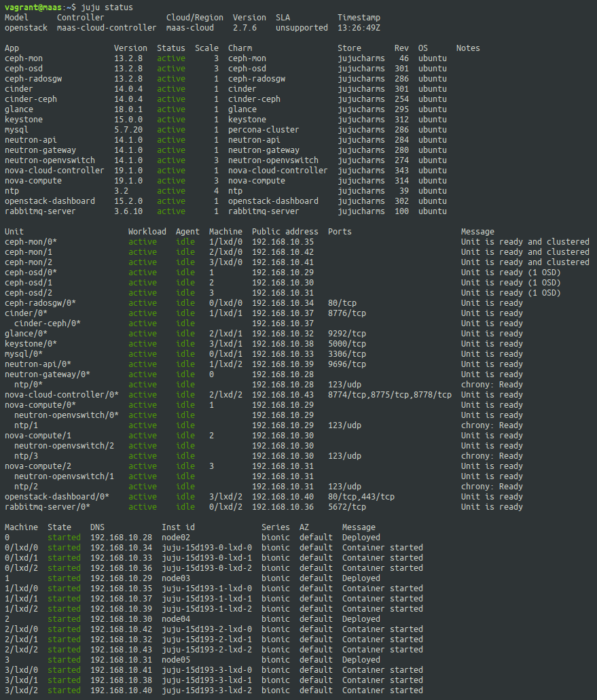
Task: Select instance id 'juju-15d193-1-lxd-2'
Action: tap(206, 609)
